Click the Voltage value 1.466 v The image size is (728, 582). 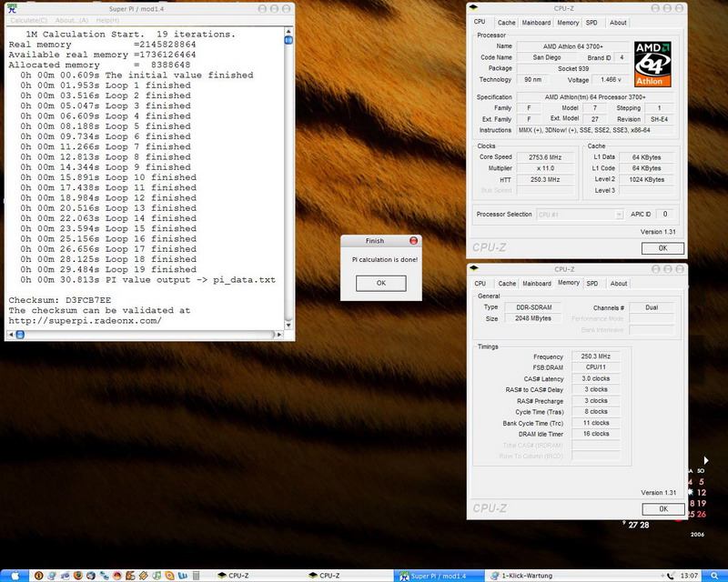(x=611, y=80)
